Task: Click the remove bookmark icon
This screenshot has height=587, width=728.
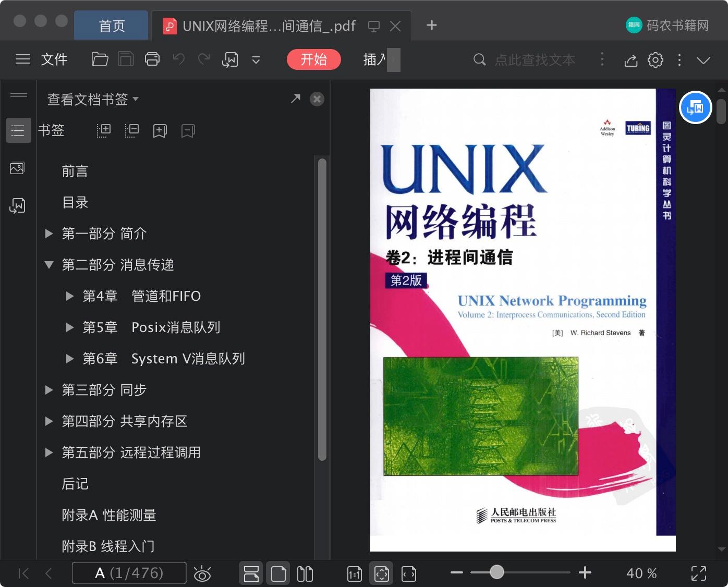Action: click(x=188, y=131)
